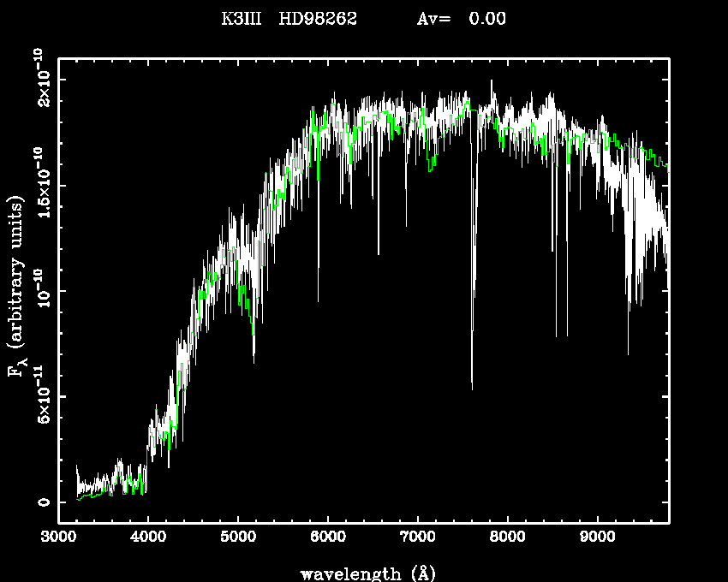Click the 6000 x-axis tick label
This screenshot has width=728, height=582.
[327, 538]
